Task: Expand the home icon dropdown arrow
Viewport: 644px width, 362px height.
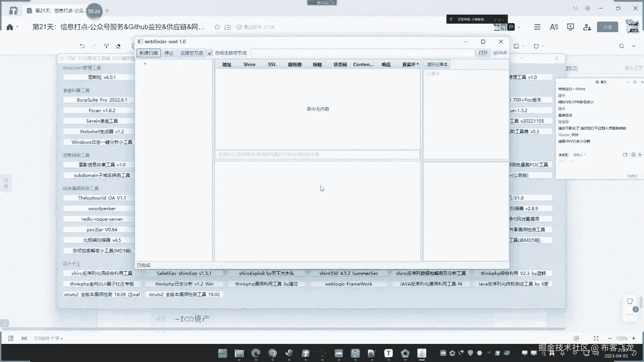Action: pos(17,27)
